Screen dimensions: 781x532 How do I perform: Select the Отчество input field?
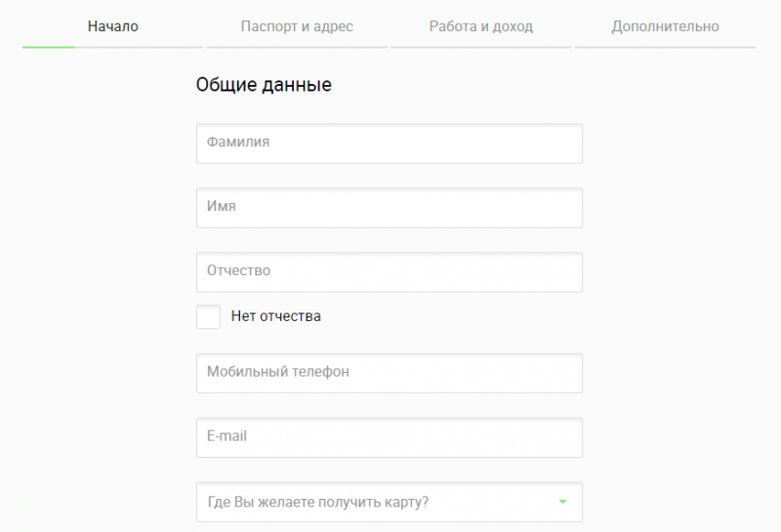[x=389, y=272]
